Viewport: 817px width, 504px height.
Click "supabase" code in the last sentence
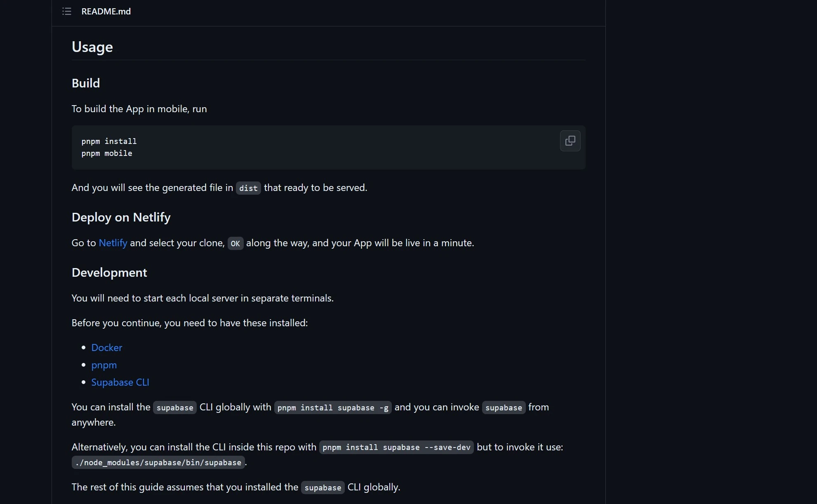pos(323,488)
